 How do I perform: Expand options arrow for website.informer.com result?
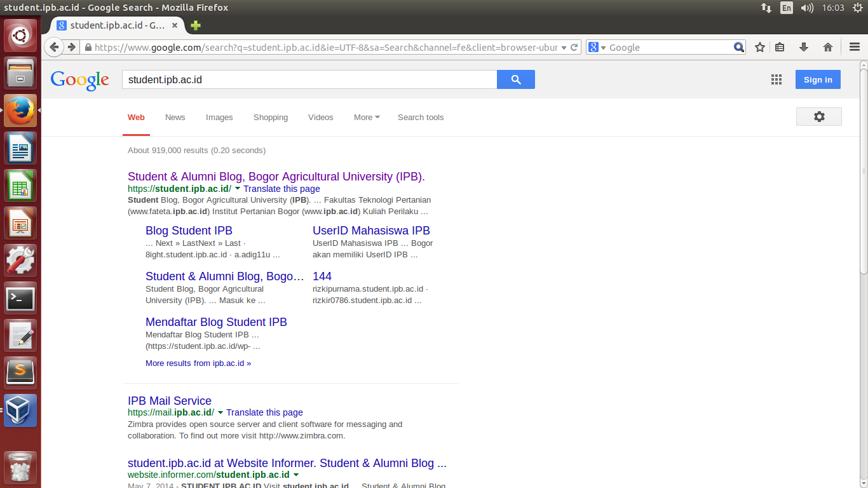click(296, 475)
